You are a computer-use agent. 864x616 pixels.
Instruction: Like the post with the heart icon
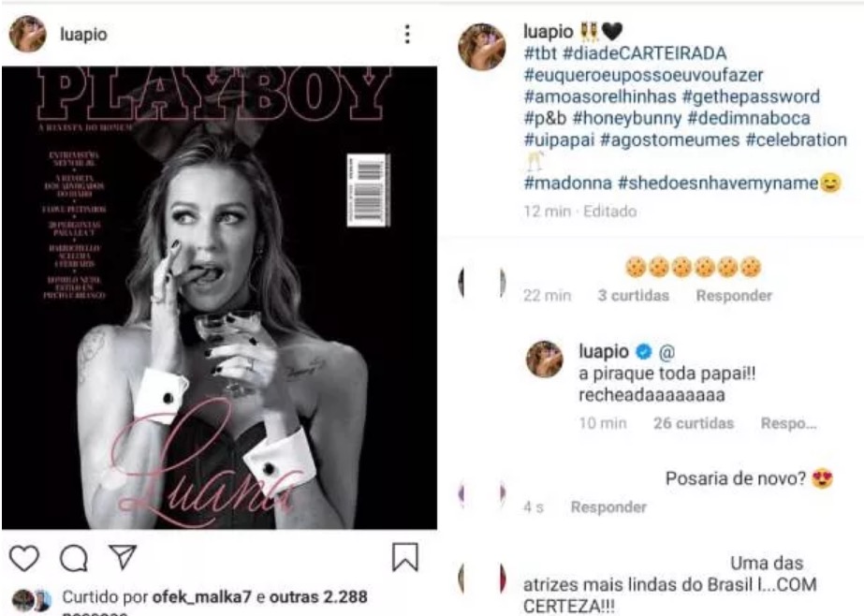[24, 558]
